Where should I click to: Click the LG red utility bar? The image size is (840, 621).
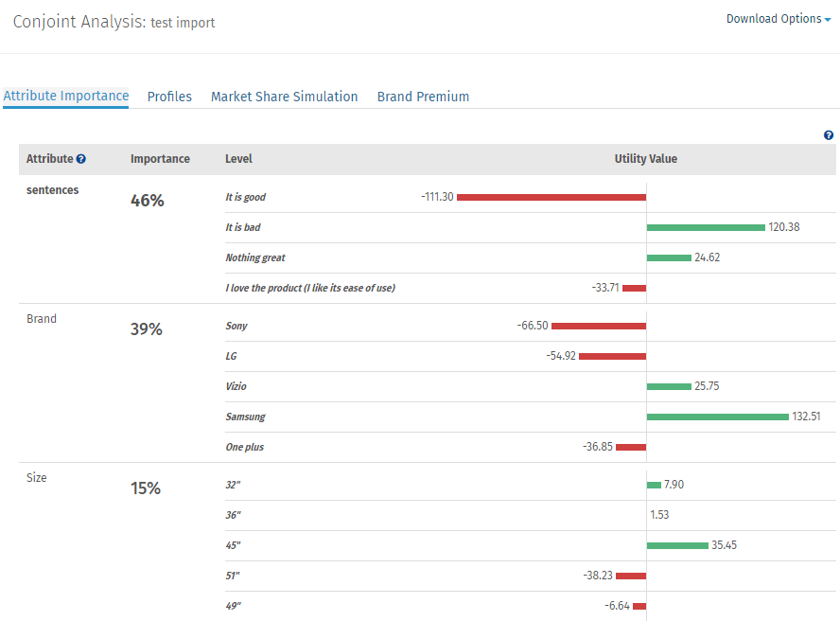(x=612, y=356)
